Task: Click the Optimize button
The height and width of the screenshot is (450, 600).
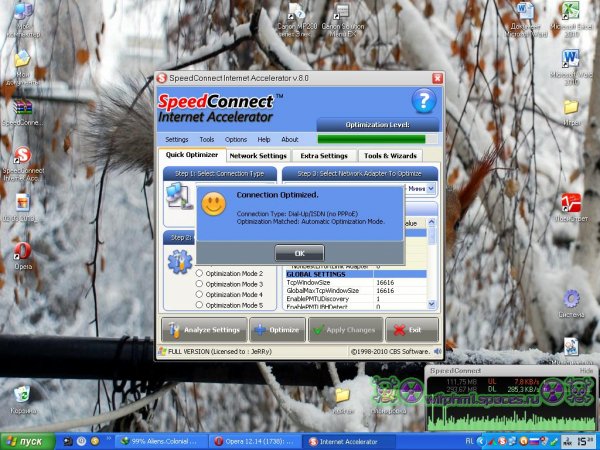Action: coord(277,329)
